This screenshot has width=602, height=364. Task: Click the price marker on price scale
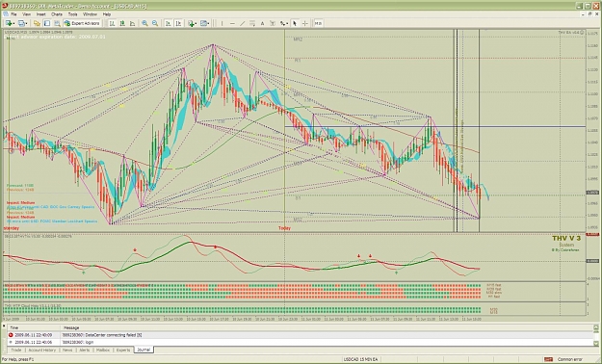pyautogui.click(x=592, y=193)
